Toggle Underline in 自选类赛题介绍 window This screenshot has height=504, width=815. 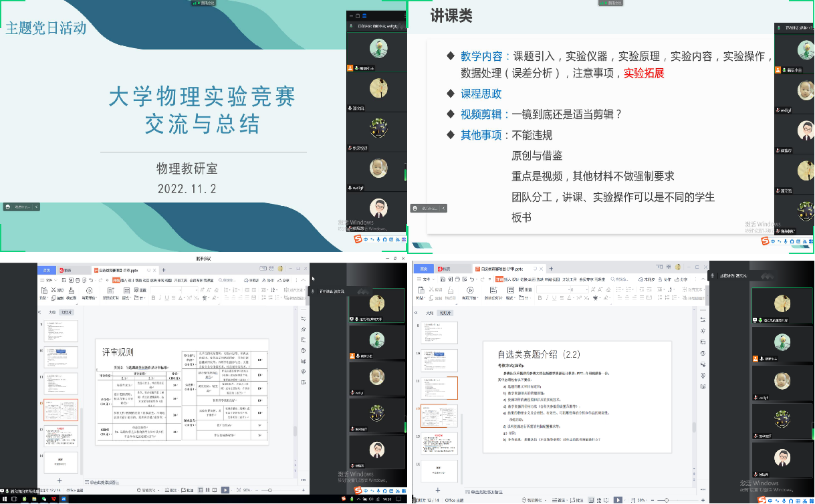point(555,297)
